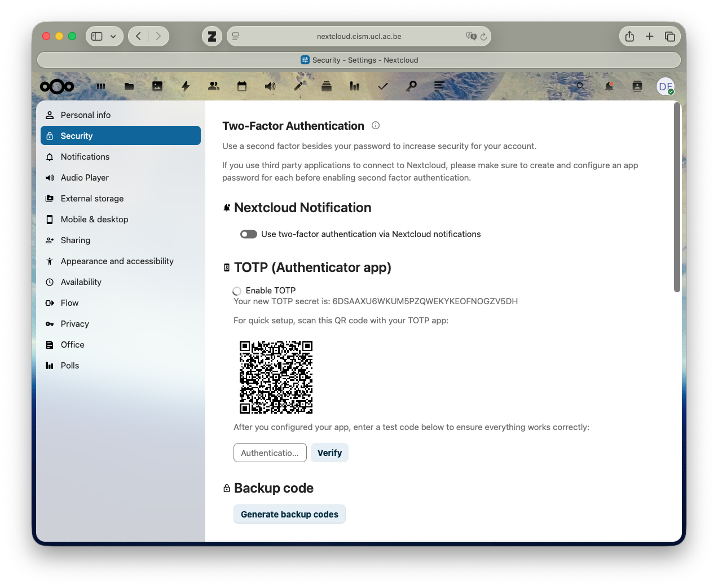The image size is (718, 588).
Task: Open External storage settings
Action: point(121,199)
